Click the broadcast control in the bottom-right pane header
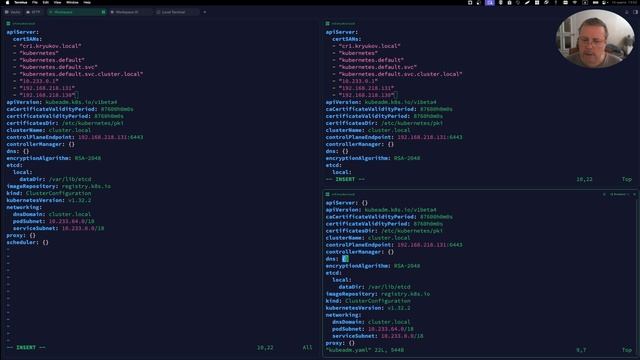The width and height of the screenshot is (640, 360). 620,194
